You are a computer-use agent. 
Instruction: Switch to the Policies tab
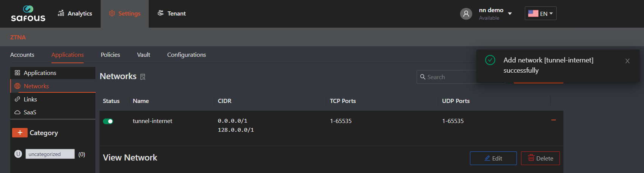110,55
